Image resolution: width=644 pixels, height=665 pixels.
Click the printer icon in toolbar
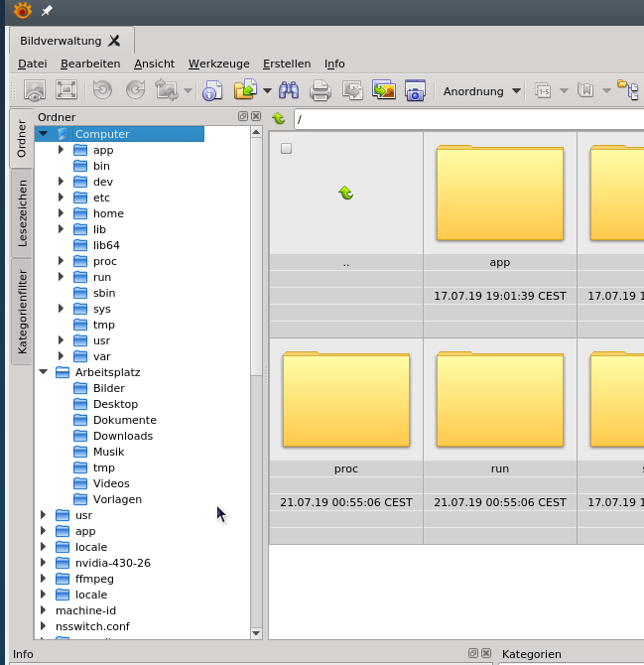(320, 91)
